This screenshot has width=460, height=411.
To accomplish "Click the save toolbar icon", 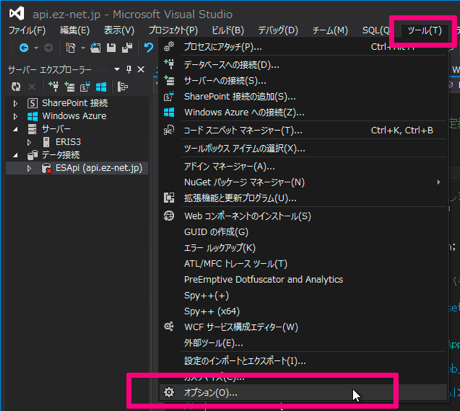I will (111, 48).
